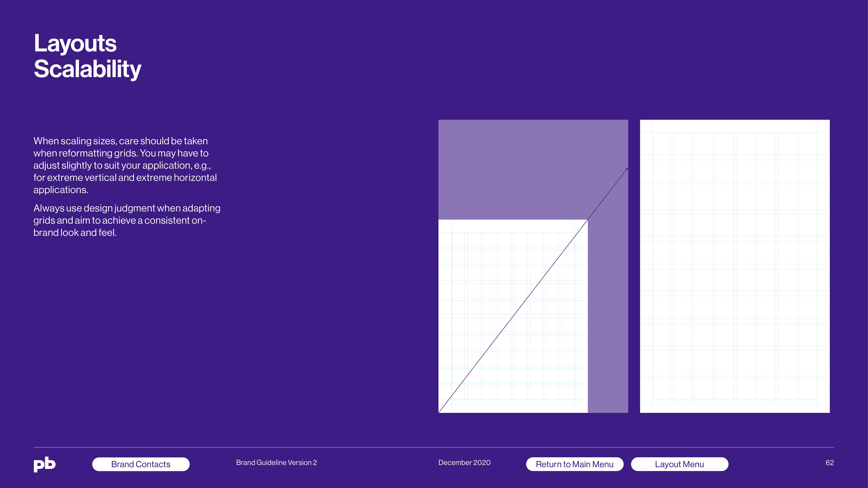This screenshot has height=488, width=868.
Task: Click the diagonal scaling line midpoint
Action: (x=533, y=290)
